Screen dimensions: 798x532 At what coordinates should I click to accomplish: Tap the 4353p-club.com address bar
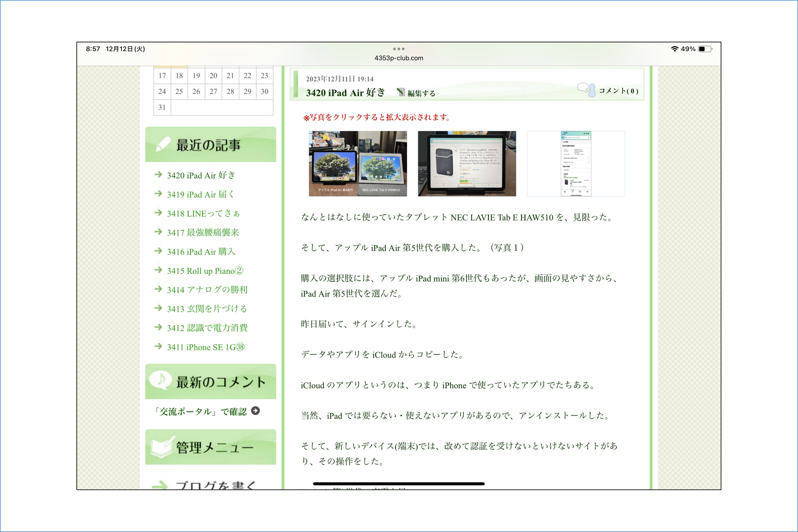point(399,58)
